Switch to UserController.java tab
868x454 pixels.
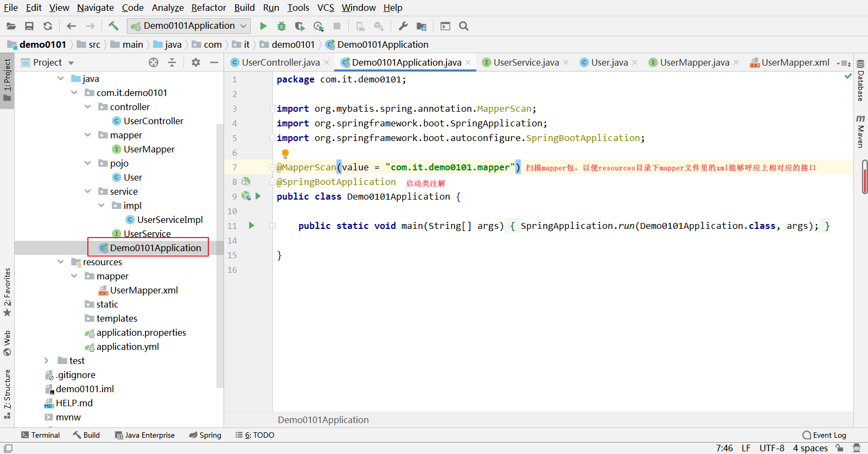click(280, 62)
